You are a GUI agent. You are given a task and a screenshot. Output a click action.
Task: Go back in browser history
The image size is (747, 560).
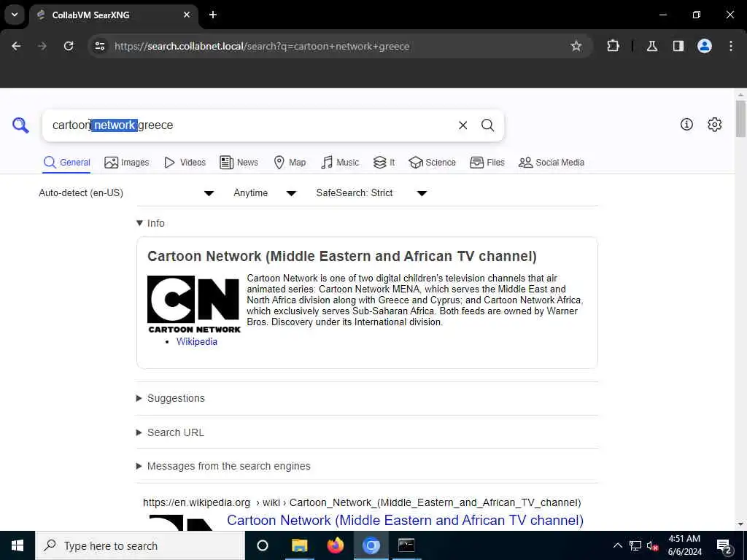[x=16, y=46]
